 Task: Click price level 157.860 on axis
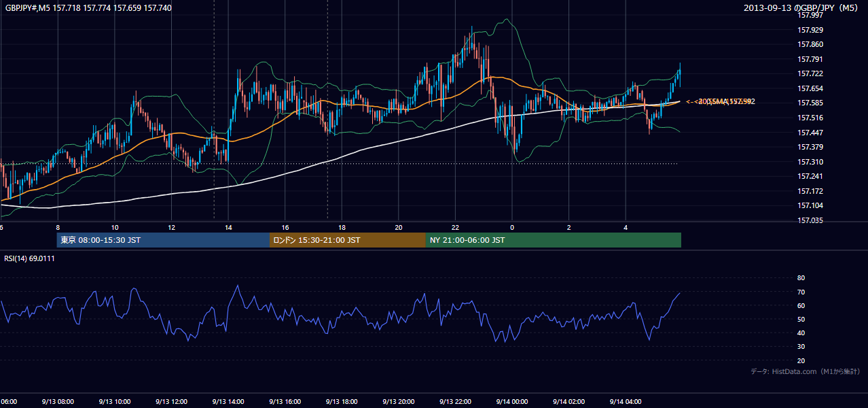(x=810, y=44)
